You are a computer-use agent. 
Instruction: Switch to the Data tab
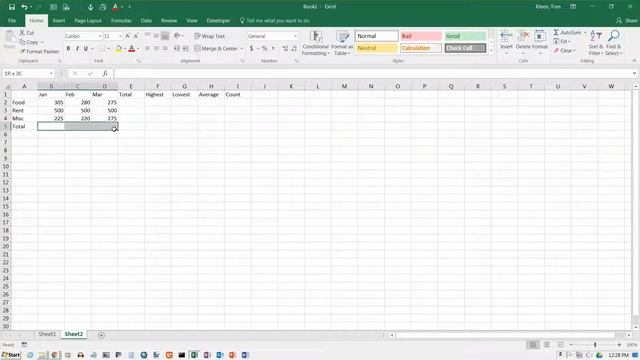point(146,20)
